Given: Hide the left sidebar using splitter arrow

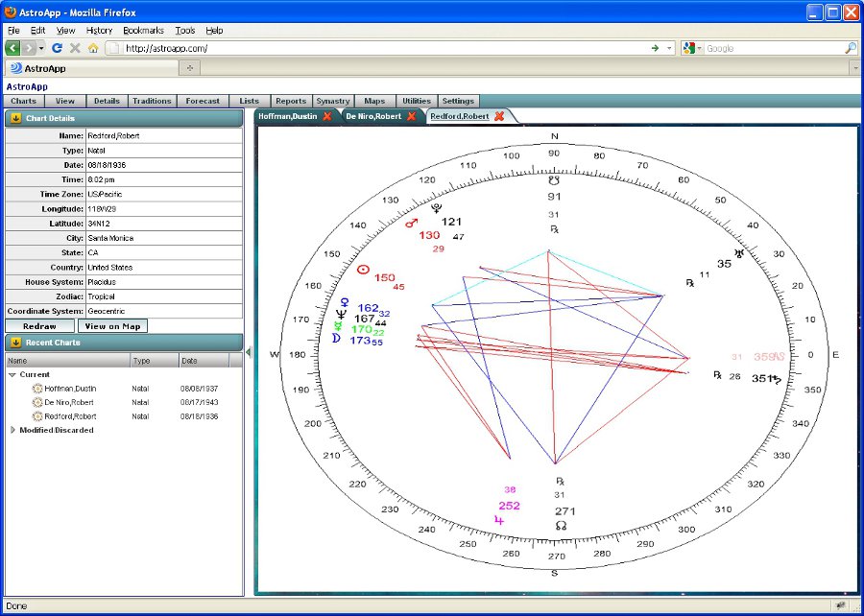Looking at the screenshot, I should (x=249, y=352).
